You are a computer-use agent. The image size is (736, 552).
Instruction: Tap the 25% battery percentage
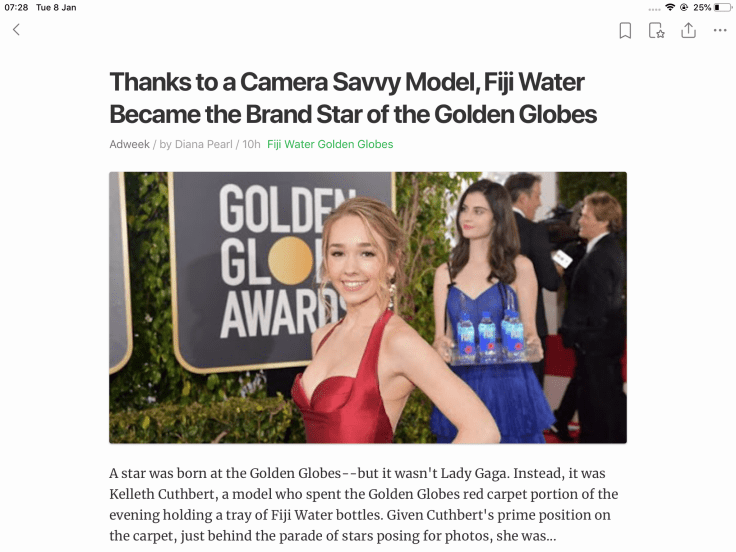702,8
